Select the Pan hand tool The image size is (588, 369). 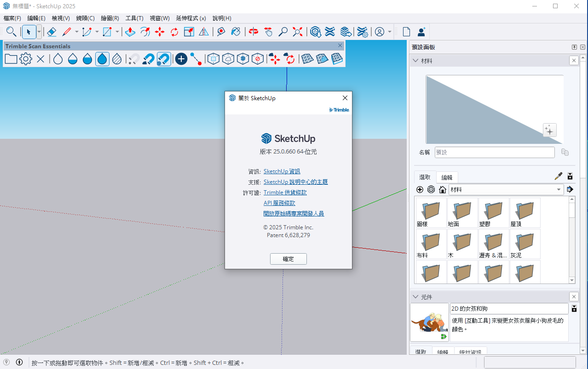pyautogui.click(x=268, y=32)
